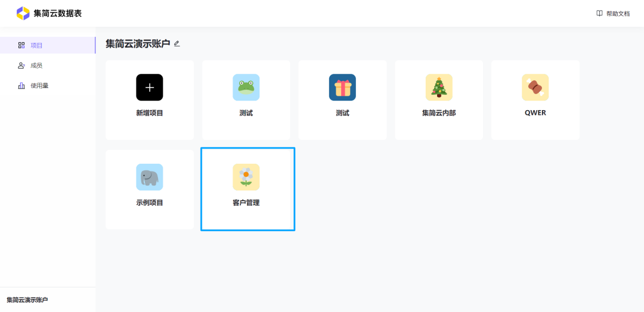Click the 成员 person icon in sidebar
Screen dimensions: 644x312
point(21,65)
